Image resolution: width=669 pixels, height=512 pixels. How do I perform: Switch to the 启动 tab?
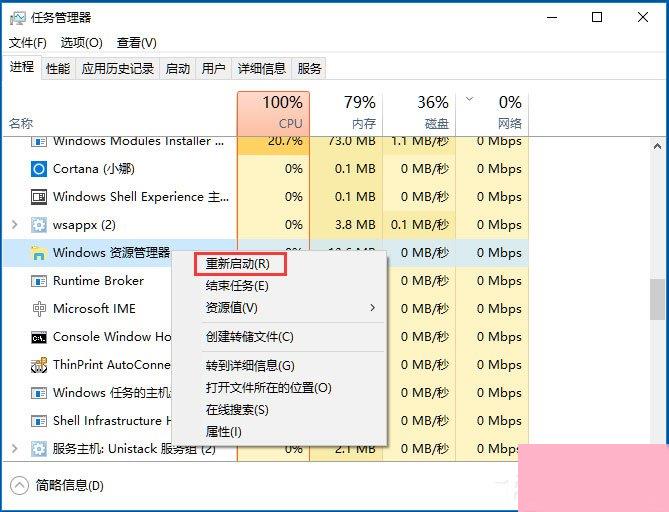[x=177, y=69]
